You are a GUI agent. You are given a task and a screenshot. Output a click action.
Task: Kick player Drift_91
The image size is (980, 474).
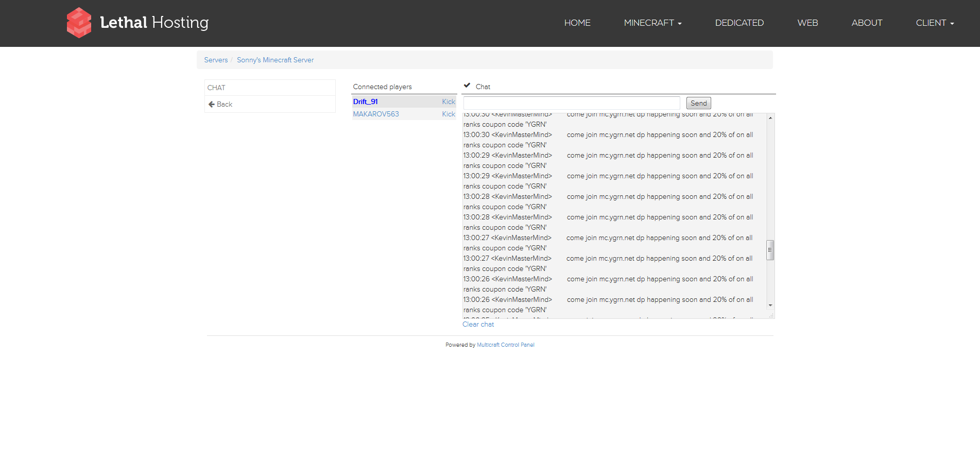[x=448, y=102]
